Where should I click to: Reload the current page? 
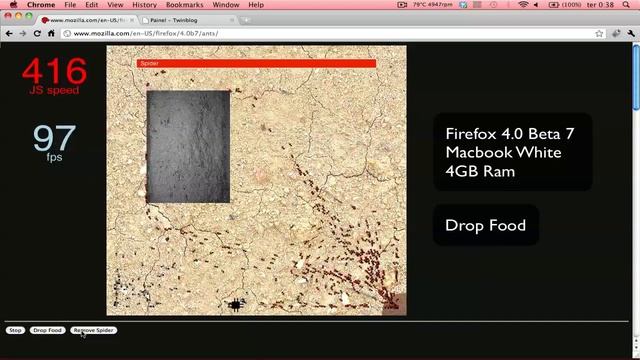[37, 33]
